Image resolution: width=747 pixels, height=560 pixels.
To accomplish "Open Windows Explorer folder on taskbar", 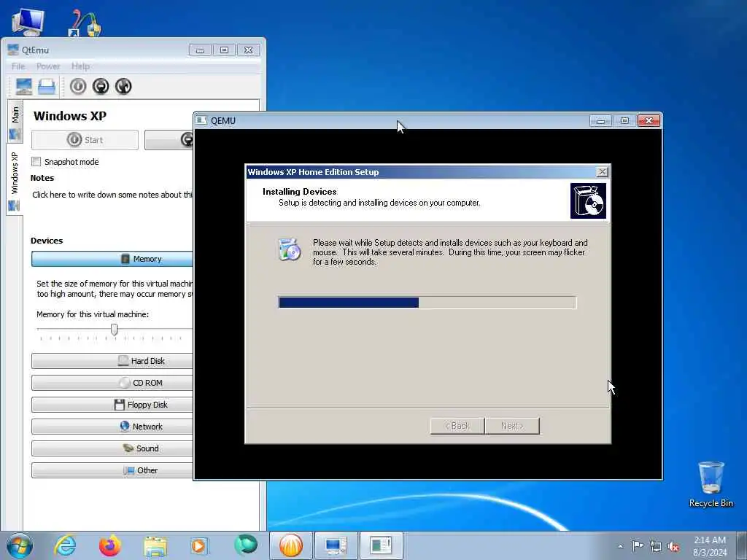I will click(x=155, y=546).
